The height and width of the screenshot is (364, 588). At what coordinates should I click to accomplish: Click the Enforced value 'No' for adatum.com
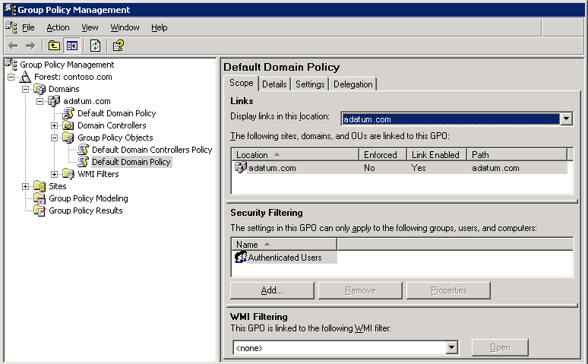pos(369,168)
